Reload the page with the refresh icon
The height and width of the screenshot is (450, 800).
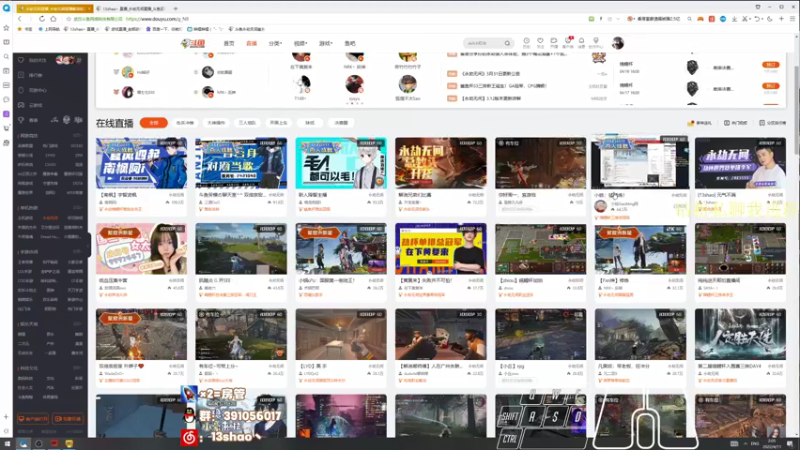point(42,19)
